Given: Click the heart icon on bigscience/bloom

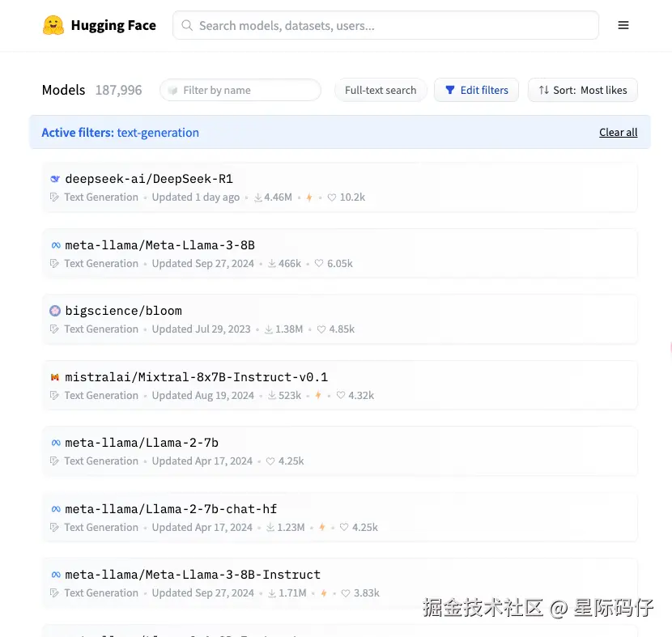Looking at the screenshot, I should pyautogui.click(x=321, y=329).
